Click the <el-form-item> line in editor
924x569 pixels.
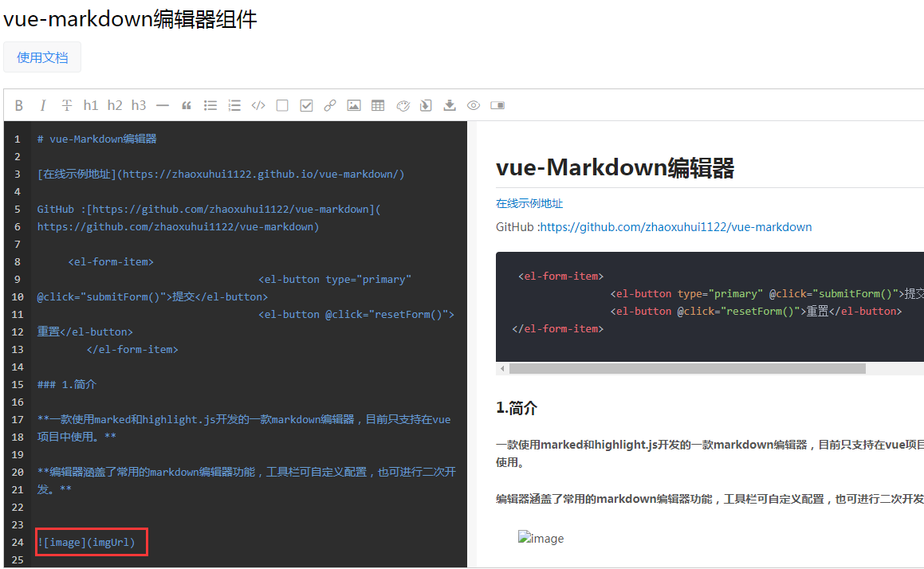pos(111,261)
